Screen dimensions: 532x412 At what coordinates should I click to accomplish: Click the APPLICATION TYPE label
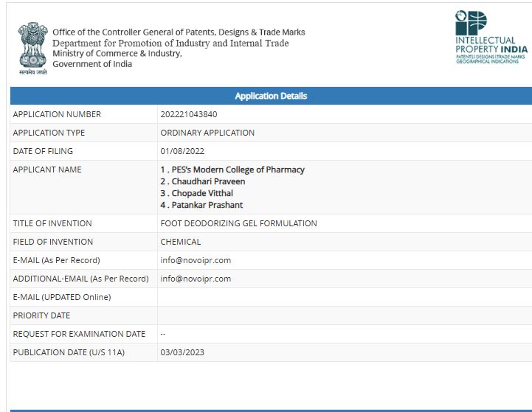pos(49,133)
